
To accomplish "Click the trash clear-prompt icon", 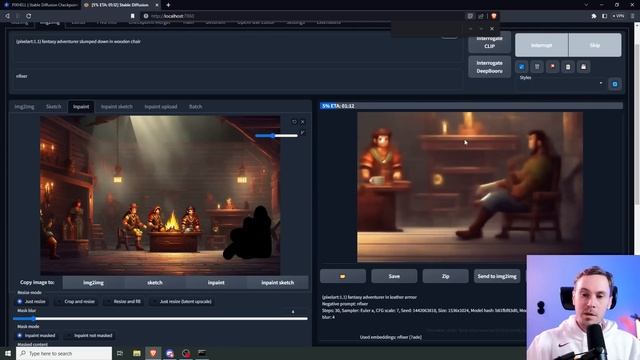I will pyautogui.click(x=537, y=67).
